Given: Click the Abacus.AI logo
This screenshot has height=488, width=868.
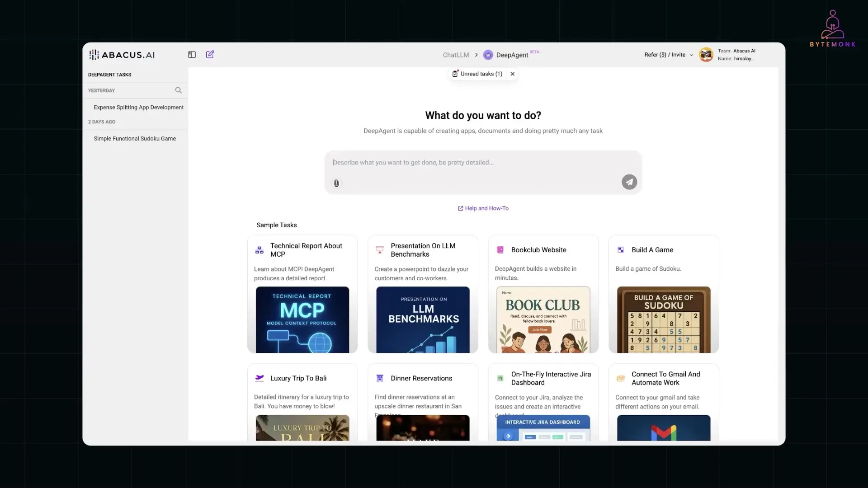Looking at the screenshot, I should [122, 55].
